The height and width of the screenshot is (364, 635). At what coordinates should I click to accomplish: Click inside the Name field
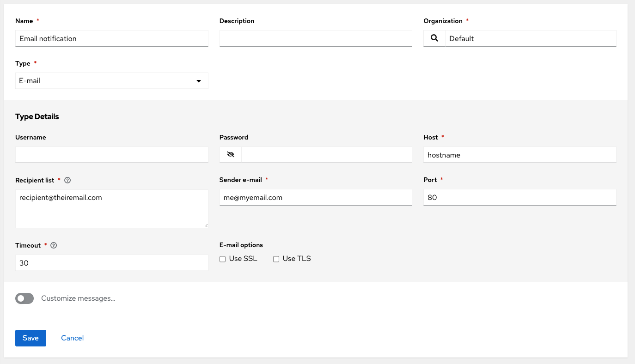click(x=111, y=38)
